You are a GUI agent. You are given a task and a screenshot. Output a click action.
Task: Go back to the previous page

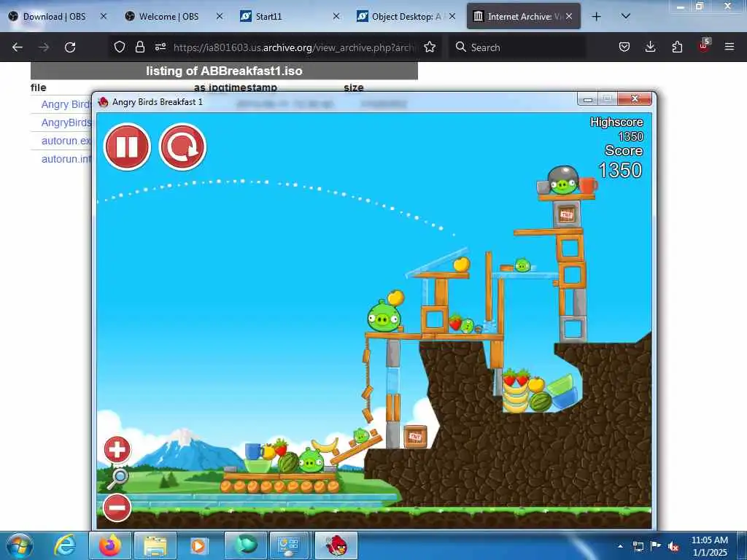(x=18, y=47)
